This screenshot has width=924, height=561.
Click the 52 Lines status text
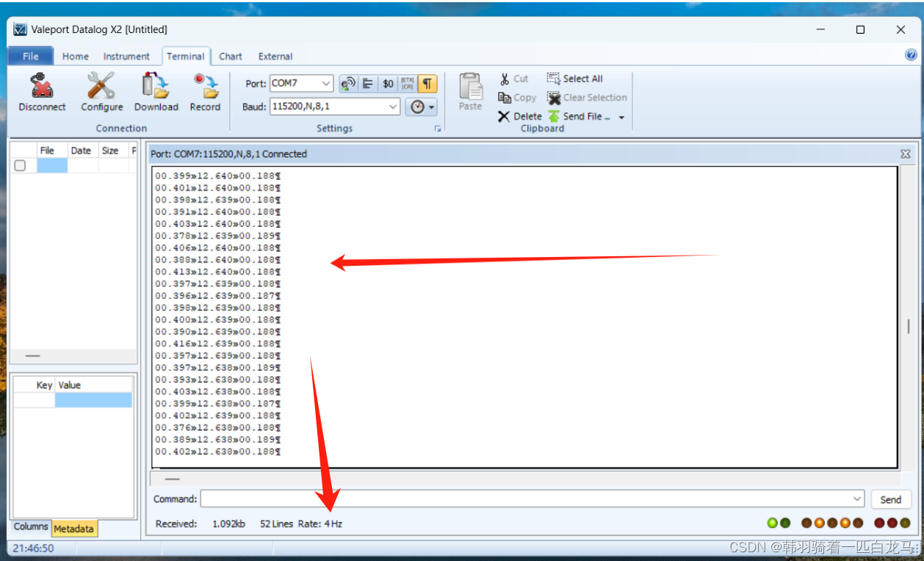pos(276,524)
